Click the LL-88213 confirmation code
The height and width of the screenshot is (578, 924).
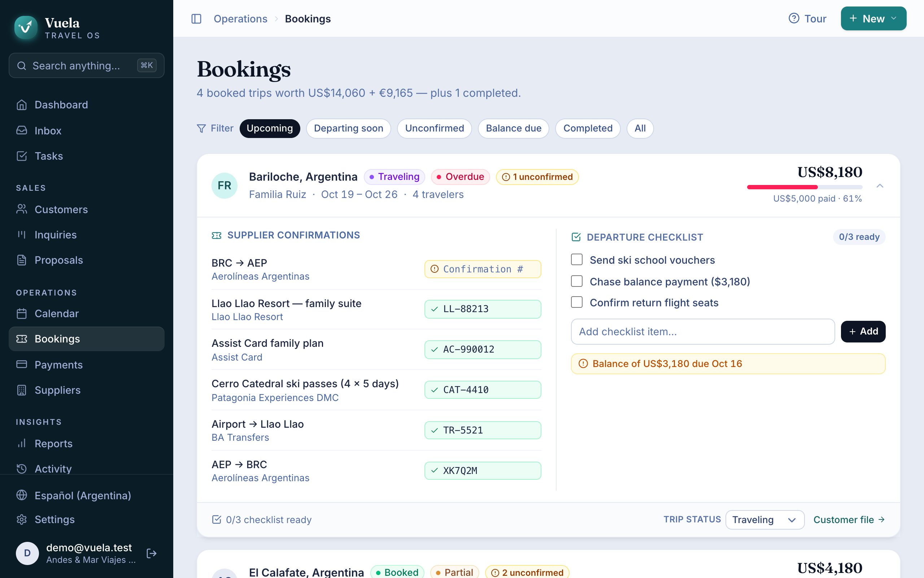coord(483,309)
